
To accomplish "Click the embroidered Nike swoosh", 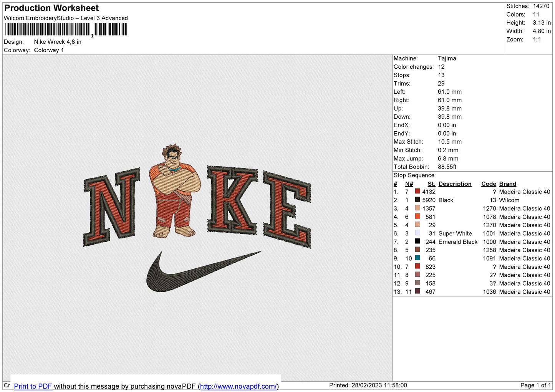I will pos(204,271).
